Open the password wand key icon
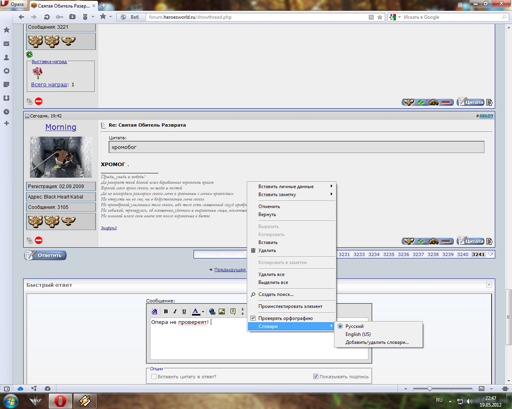The image size is (512, 409). tap(59, 17)
